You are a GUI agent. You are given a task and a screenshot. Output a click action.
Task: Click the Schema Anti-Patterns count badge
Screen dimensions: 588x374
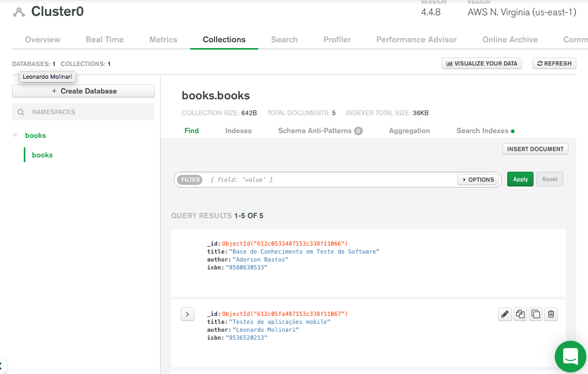pos(358,131)
